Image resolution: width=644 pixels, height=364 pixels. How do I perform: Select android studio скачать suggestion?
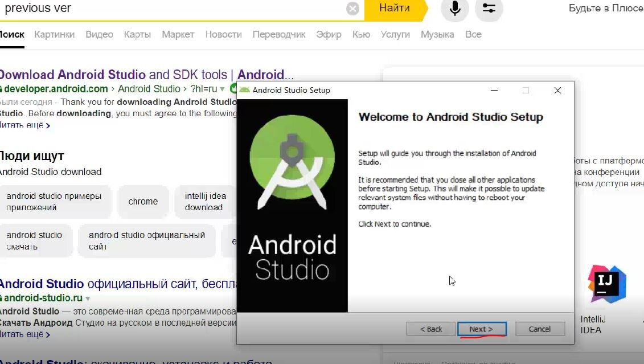click(x=35, y=241)
